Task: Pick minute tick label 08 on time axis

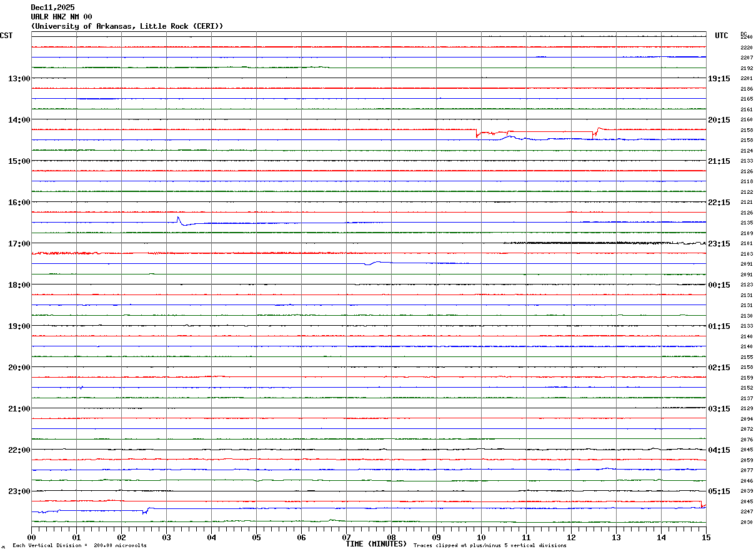Action: coord(391,536)
